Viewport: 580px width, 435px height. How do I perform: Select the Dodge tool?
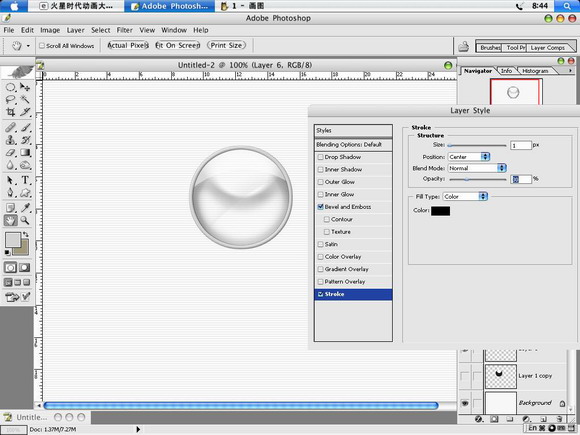point(25,165)
